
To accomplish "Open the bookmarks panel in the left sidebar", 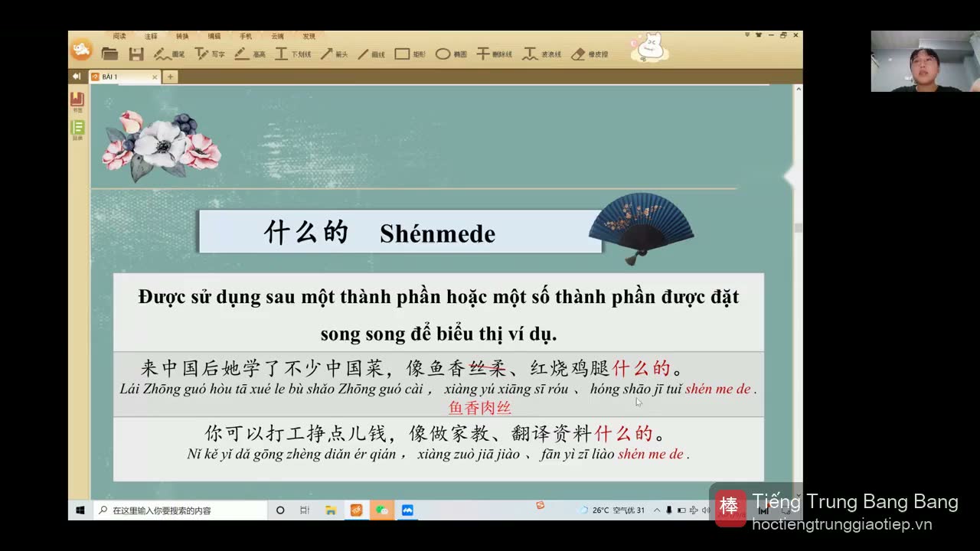I will coord(77,102).
